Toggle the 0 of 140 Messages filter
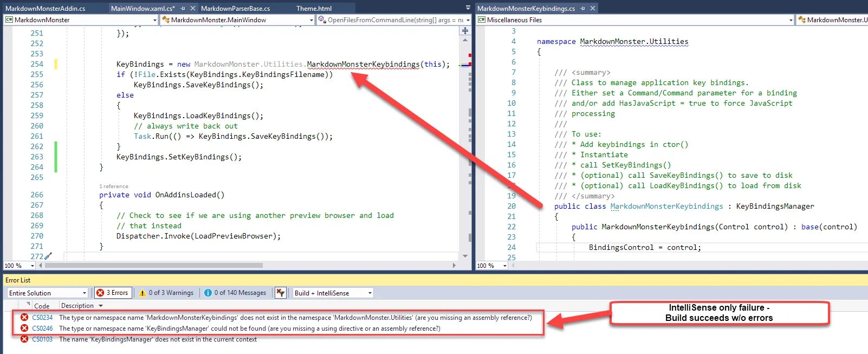Viewport: 868px width, 354px height. 235,293
